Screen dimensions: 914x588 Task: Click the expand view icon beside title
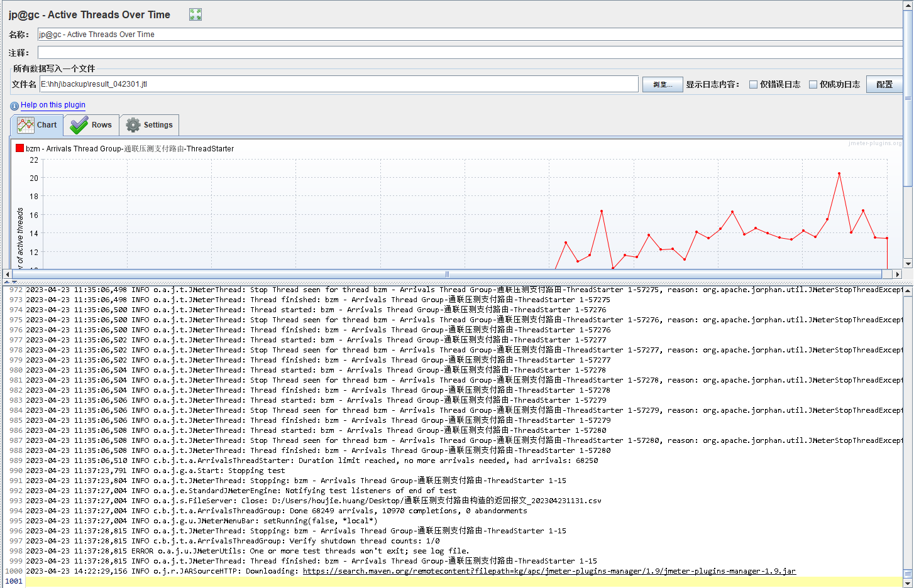tap(195, 14)
